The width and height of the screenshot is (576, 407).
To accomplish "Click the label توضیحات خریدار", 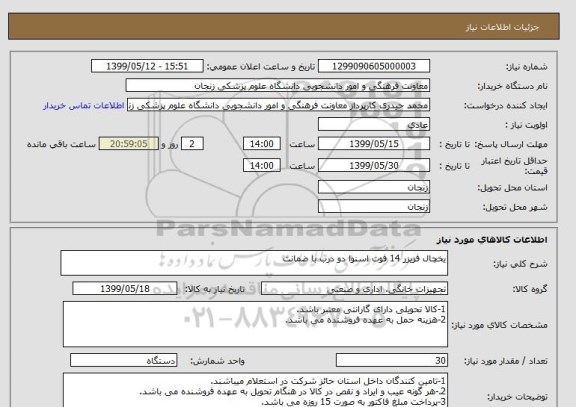I will pos(517,397).
